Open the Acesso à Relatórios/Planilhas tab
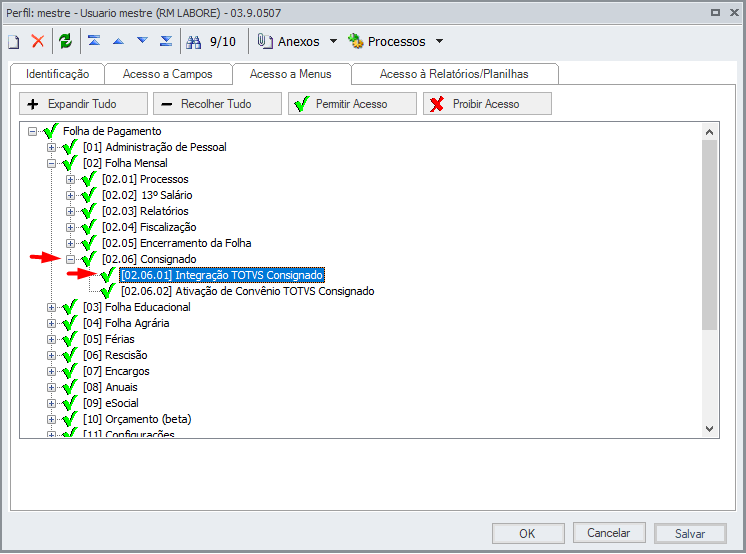The width and height of the screenshot is (746, 554). point(454,74)
